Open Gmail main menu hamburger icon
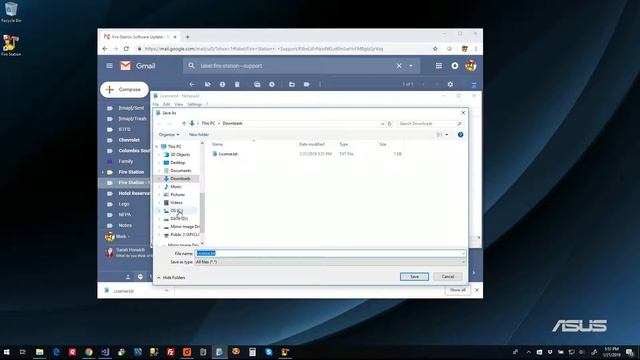This screenshot has width=640, height=360. [x=109, y=66]
